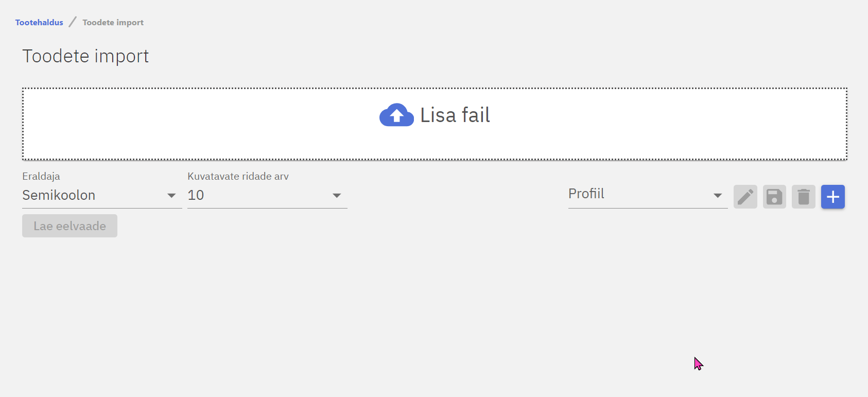Click the trash can delete profile icon
Viewport: 868px width, 397px height.
(803, 197)
